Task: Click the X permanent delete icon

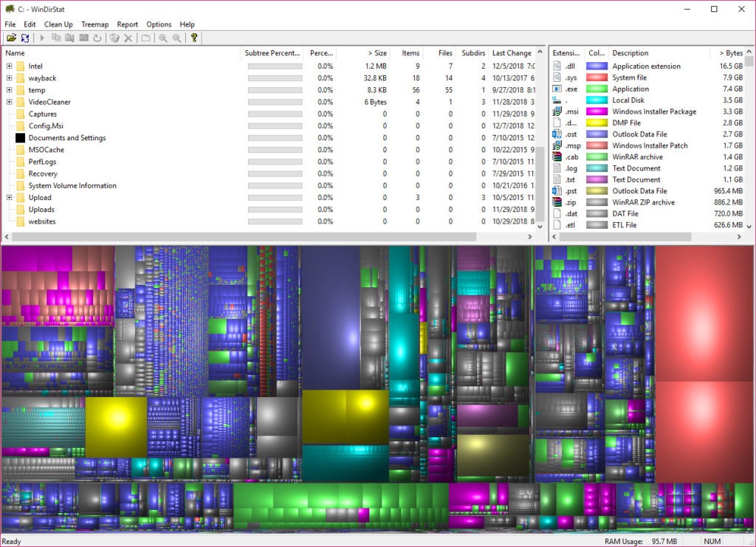Action: coord(128,38)
